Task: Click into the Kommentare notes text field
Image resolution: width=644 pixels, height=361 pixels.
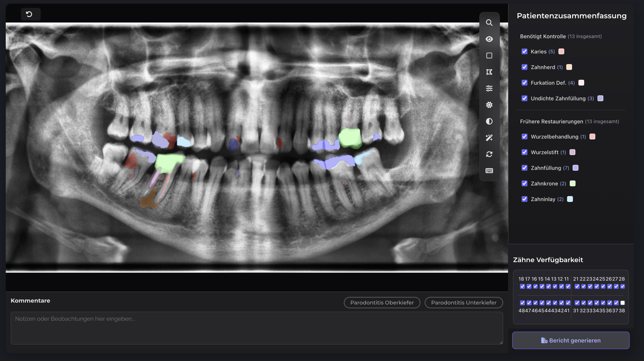Action: tap(257, 328)
